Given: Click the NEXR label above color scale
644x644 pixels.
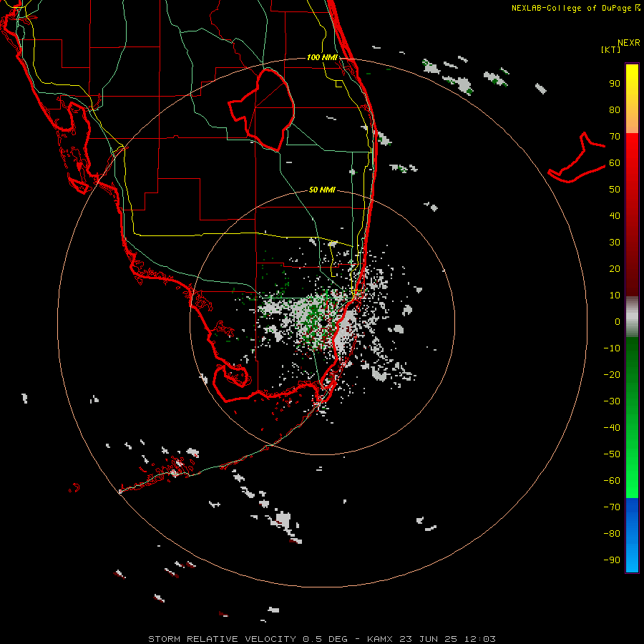Looking at the screenshot, I should point(628,43).
